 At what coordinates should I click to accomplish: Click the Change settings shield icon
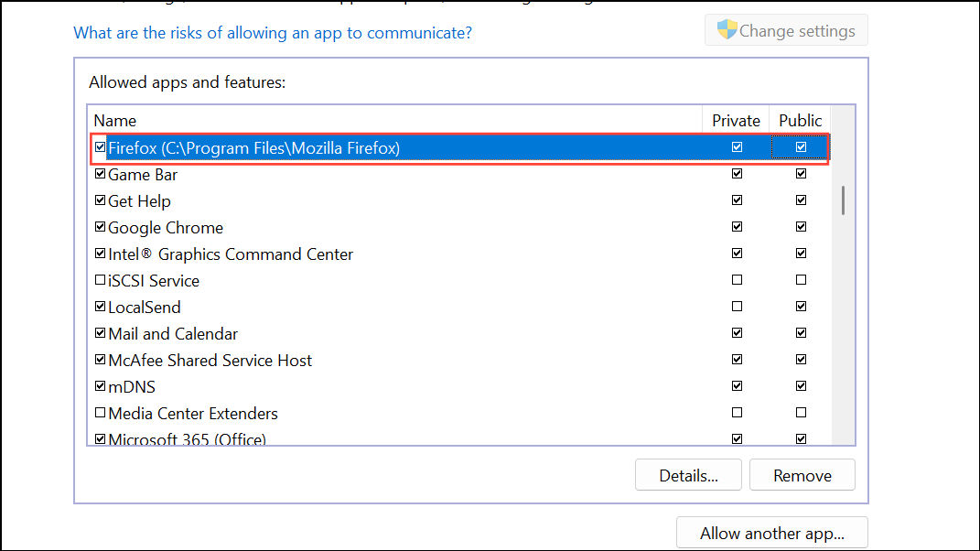(x=726, y=28)
